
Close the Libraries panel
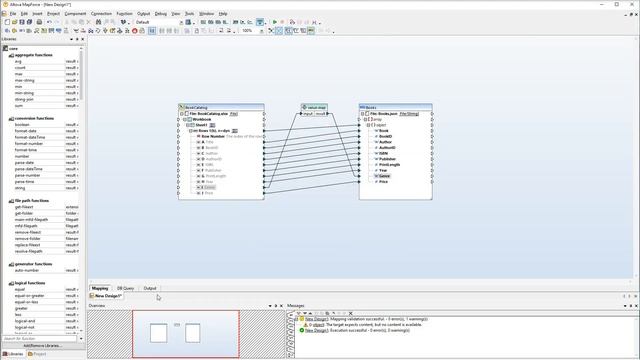click(x=82, y=39)
